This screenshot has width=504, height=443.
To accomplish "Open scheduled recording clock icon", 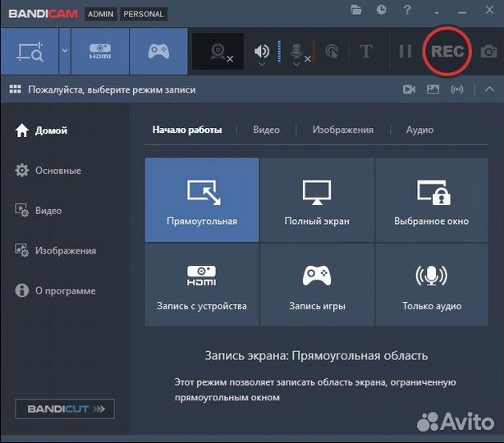I will pos(381,10).
